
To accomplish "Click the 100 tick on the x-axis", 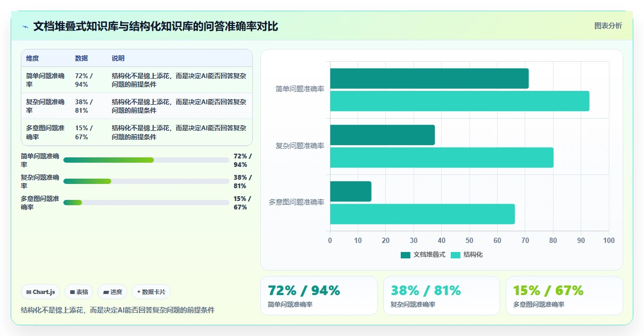I will pyautogui.click(x=609, y=240).
